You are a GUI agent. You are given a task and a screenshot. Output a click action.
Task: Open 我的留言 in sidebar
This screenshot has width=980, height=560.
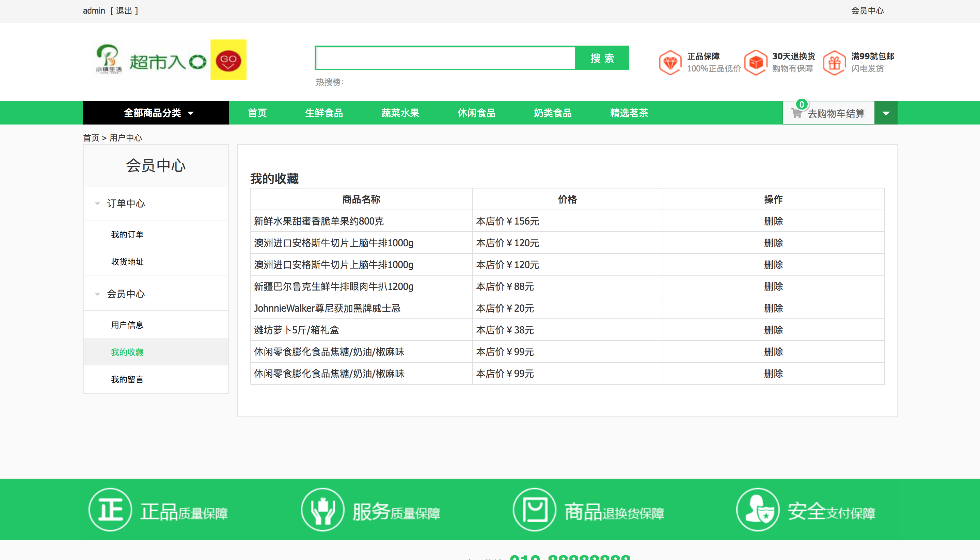coord(127,379)
